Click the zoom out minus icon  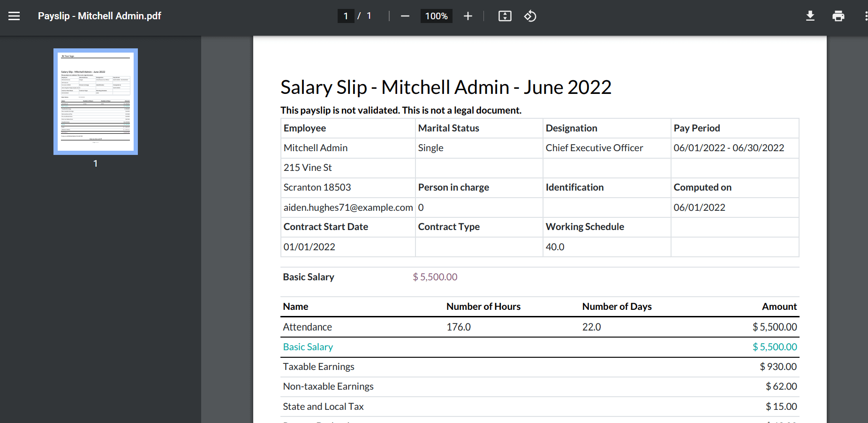point(405,16)
